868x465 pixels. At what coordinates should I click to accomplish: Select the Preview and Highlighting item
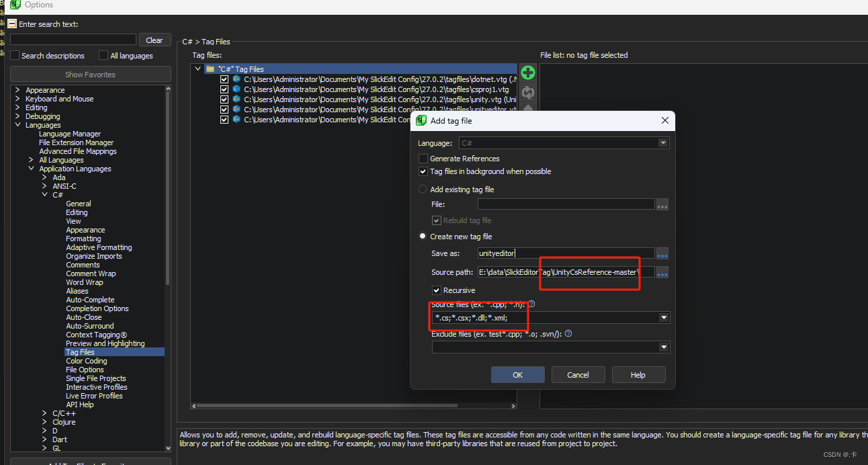(105, 343)
